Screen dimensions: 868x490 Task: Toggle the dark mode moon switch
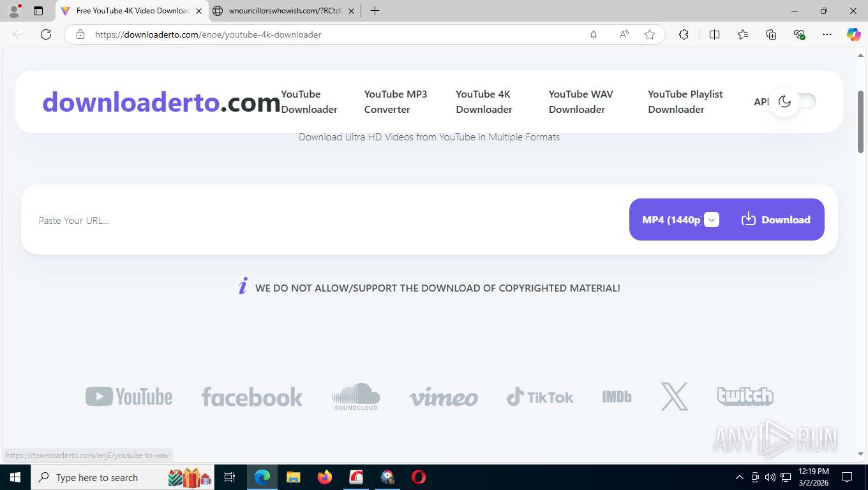tap(792, 101)
